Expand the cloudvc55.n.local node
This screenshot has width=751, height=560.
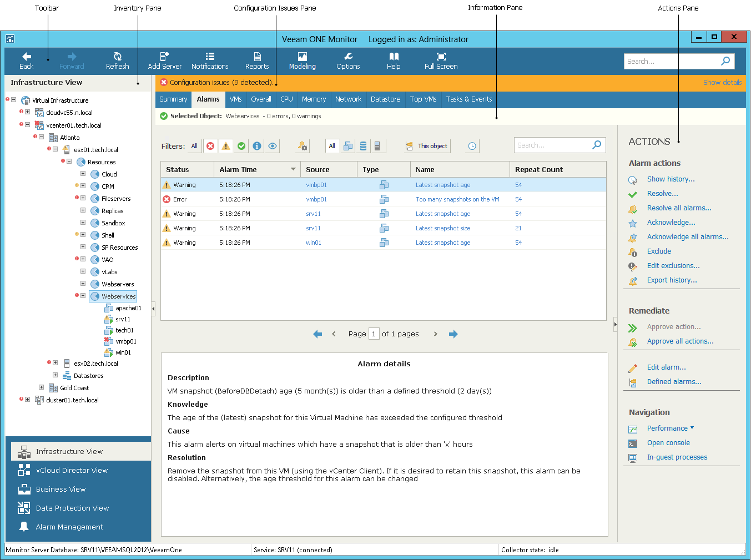click(x=27, y=112)
